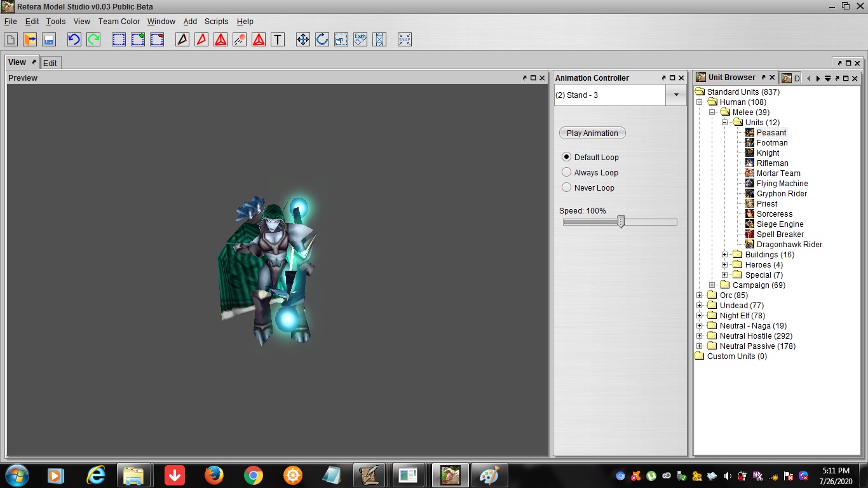
Task: Activate the Extend tool
Action: [379, 39]
